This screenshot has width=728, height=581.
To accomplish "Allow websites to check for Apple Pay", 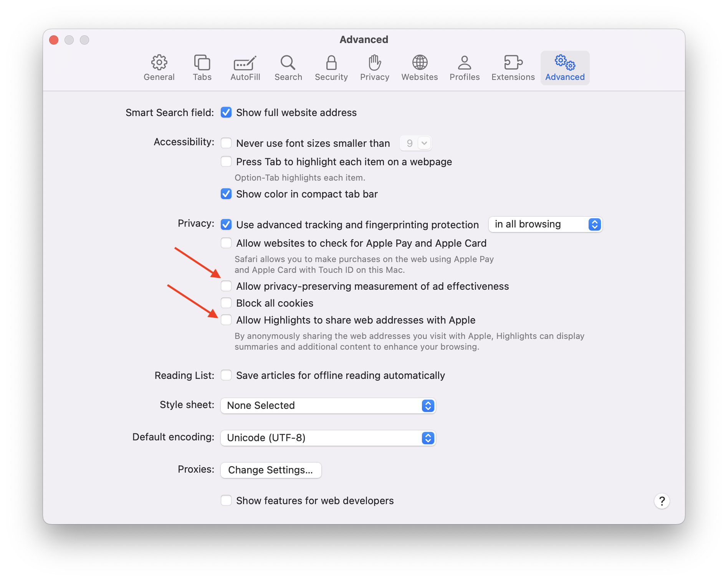I will [x=226, y=243].
